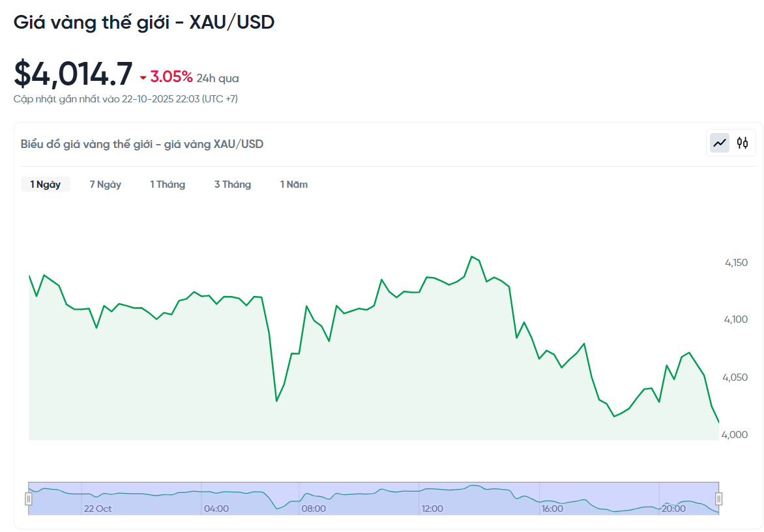This screenshot has width=764, height=532.
Task: Click 20:00 on the navigator timeline
Action: point(673,509)
